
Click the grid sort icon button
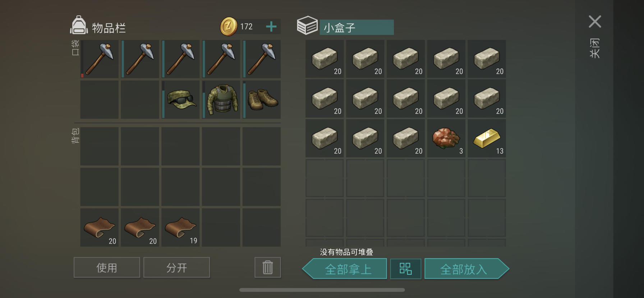(x=406, y=269)
